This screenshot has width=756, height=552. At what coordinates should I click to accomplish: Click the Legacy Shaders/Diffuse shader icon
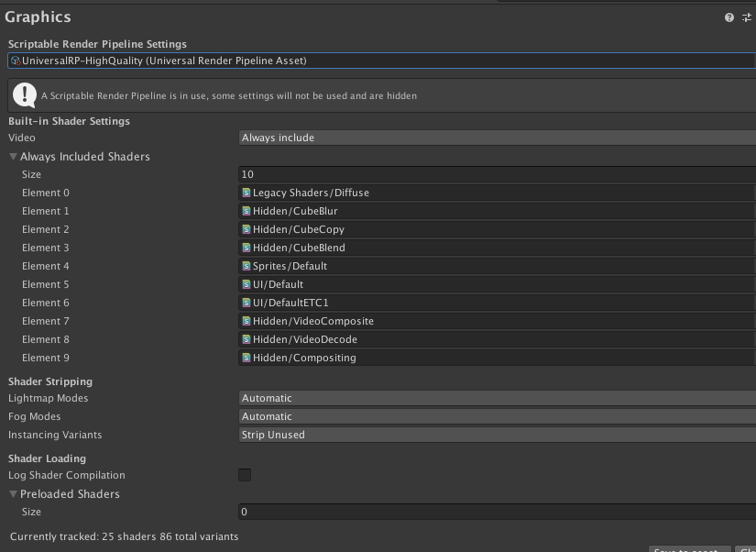[x=247, y=193]
